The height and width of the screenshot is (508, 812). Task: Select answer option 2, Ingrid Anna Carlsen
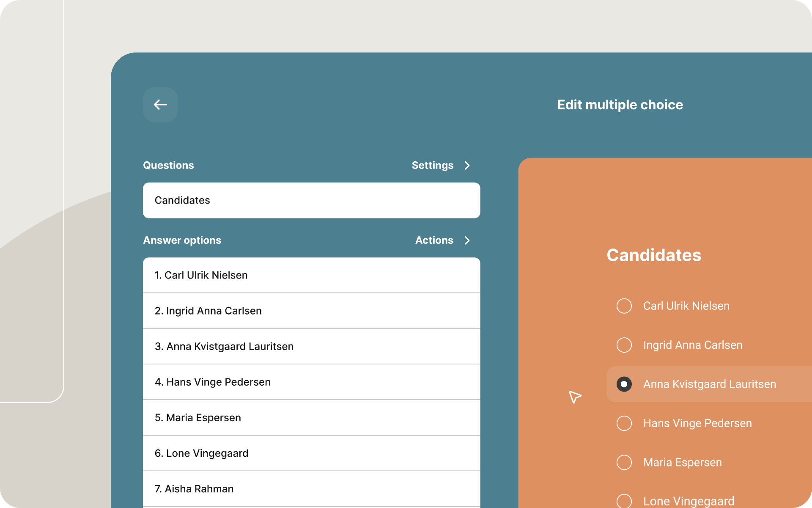point(311,311)
